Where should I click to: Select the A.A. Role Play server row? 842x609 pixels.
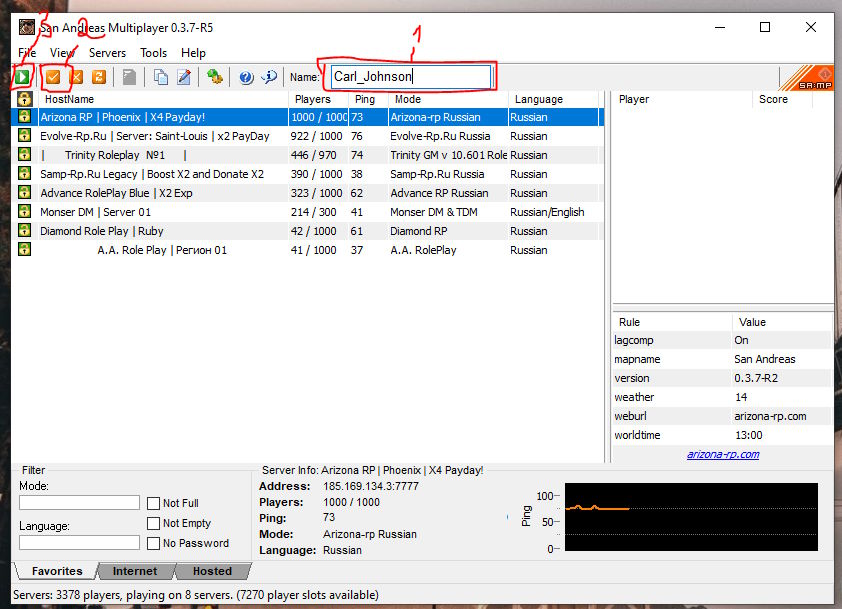308,250
